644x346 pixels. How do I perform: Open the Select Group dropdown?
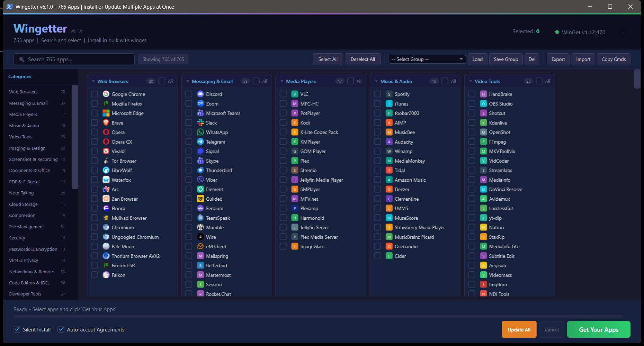(426, 59)
